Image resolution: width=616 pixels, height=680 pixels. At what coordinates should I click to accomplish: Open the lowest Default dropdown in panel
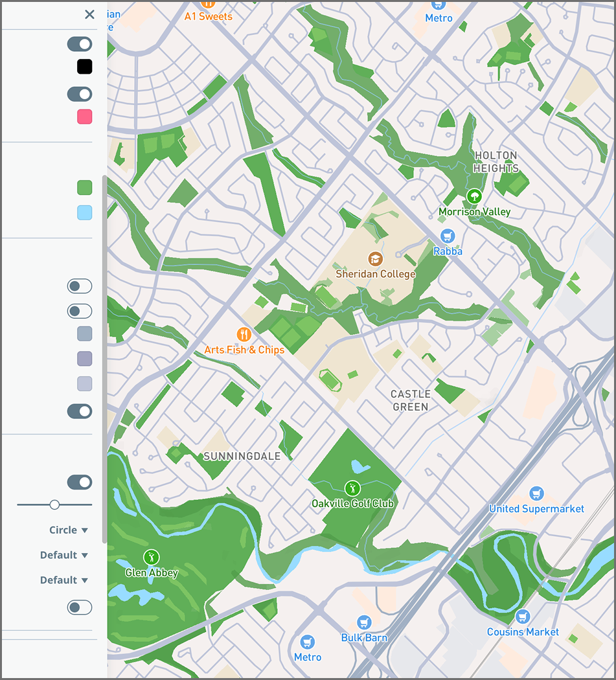coord(63,580)
